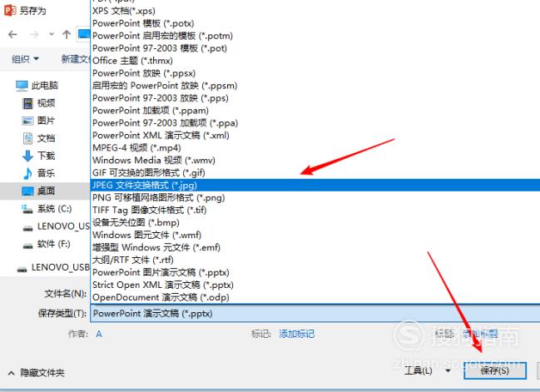Click the 图片 folder icon
The height and width of the screenshot is (392, 540).
27,121
